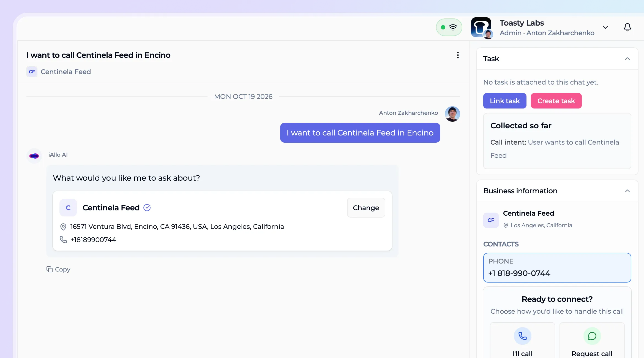Click Centinela Feed name in Business information
Viewport: 644px width, 358px height.
pyautogui.click(x=528, y=213)
